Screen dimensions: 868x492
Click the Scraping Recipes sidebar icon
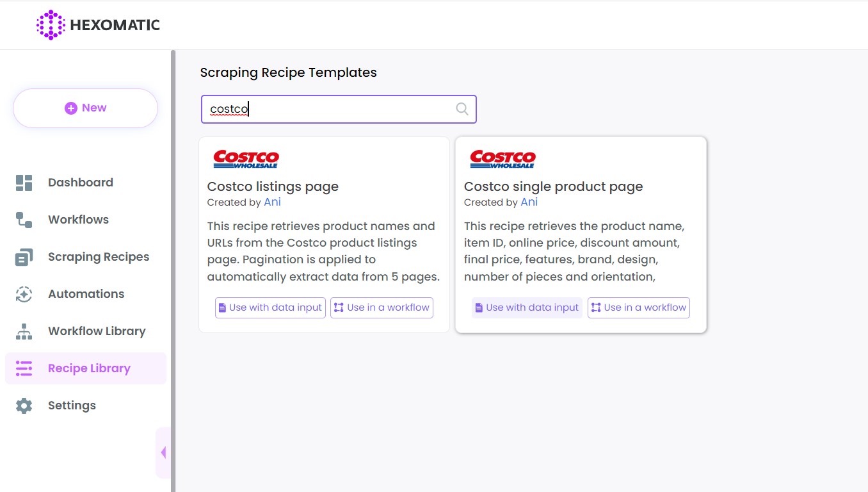[24, 257]
